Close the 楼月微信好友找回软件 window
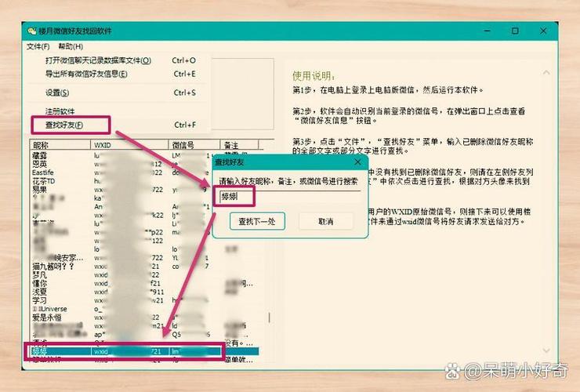580x392 pixels. pos(543,31)
